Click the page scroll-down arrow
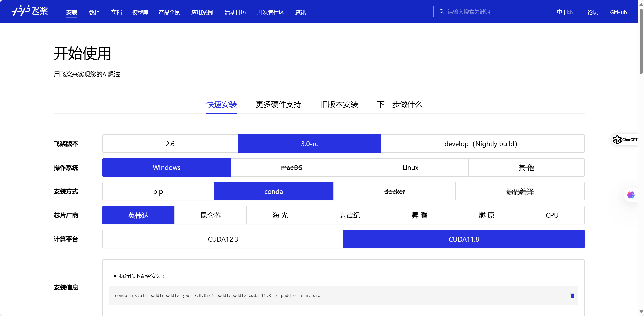Image resolution: width=644 pixels, height=316 pixels. click(641, 312)
